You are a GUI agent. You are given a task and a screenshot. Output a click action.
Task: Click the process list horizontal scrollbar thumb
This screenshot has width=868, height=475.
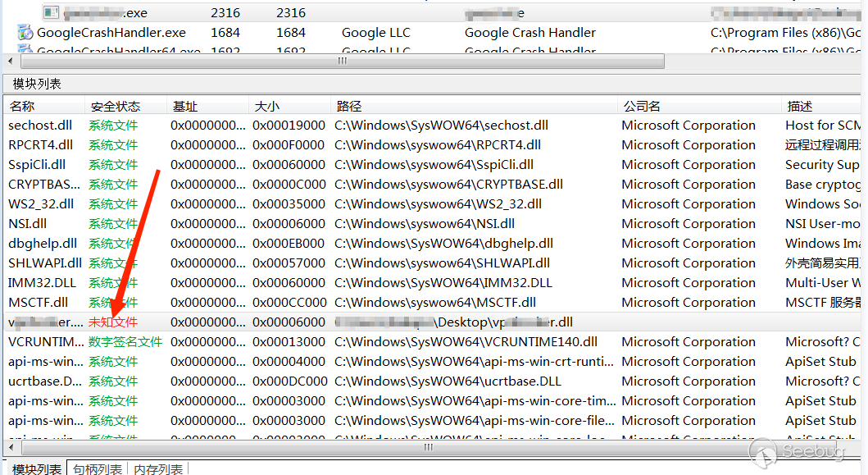(342, 61)
